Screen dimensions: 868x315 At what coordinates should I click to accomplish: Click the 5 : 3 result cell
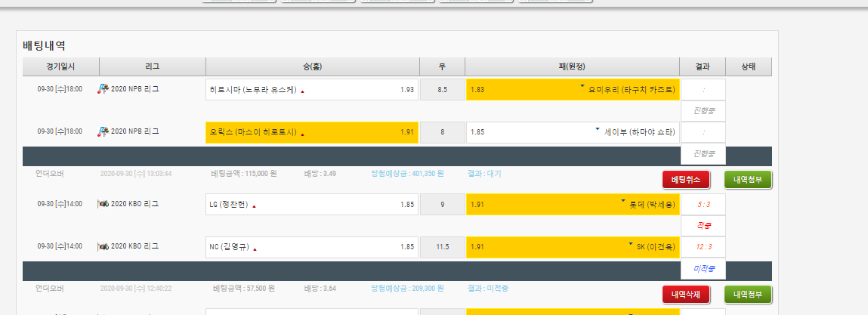coord(703,205)
